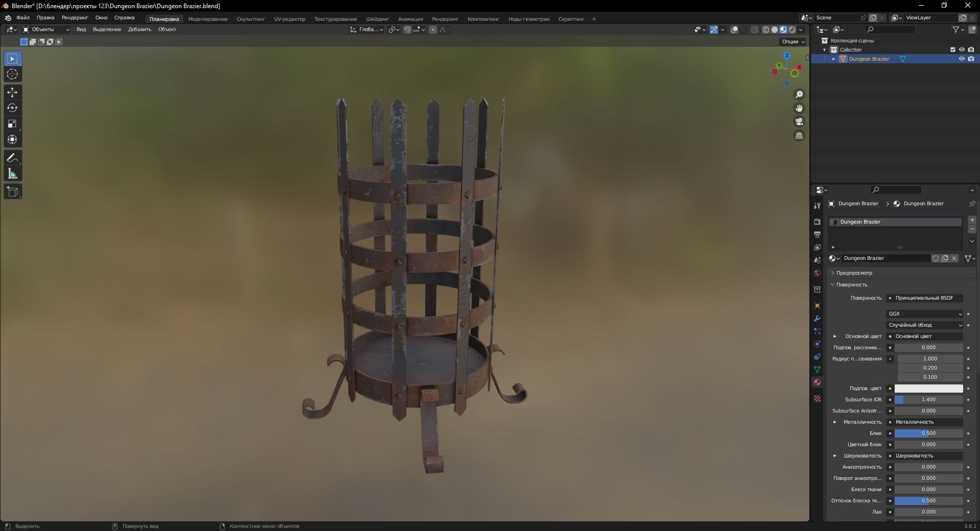
Task: Open the Tool properties tab
Action: tap(817, 205)
